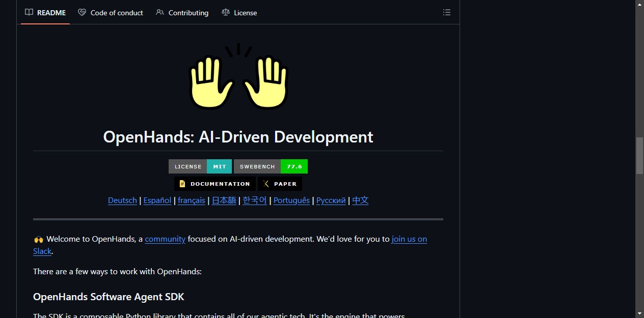
Task: Open the Contributing tab
Action: click(x=182, y=13)
